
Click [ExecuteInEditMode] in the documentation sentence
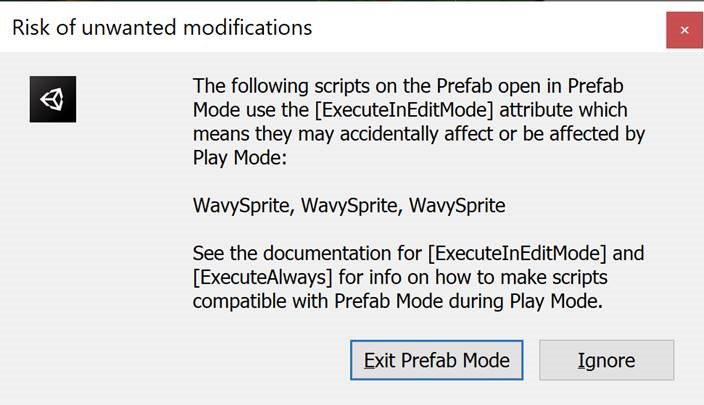point(517,254)
